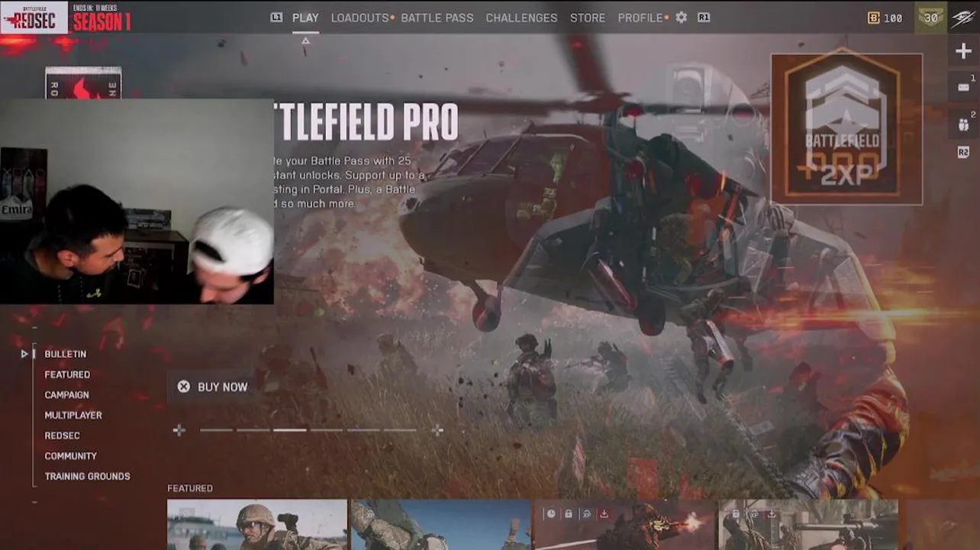Click the next-slide d-pad icon on the carousel
Viewport: 980px width, 550px height.
tap(437, 430)
